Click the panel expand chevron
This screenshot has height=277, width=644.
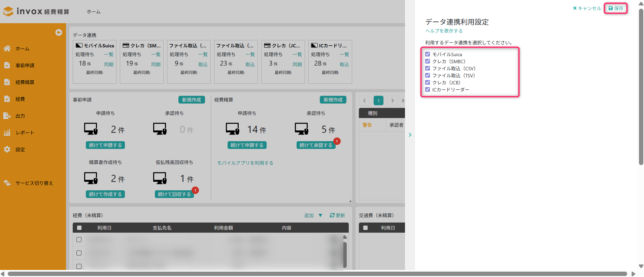point(410,135)
